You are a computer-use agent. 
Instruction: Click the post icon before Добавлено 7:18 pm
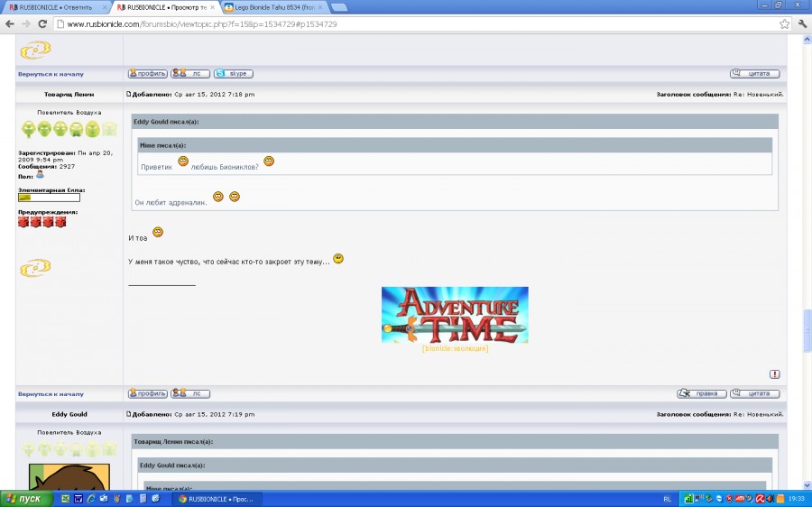click(x=129, y=94)
